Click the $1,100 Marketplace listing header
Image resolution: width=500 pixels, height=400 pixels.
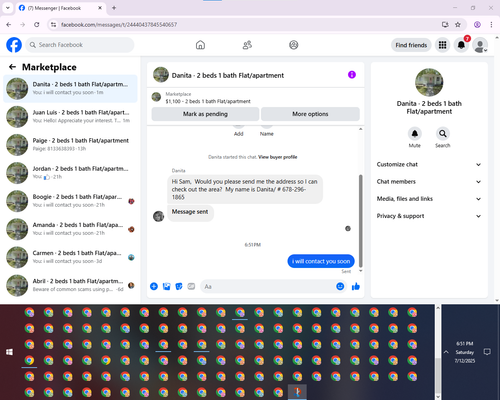click(256, 98)
